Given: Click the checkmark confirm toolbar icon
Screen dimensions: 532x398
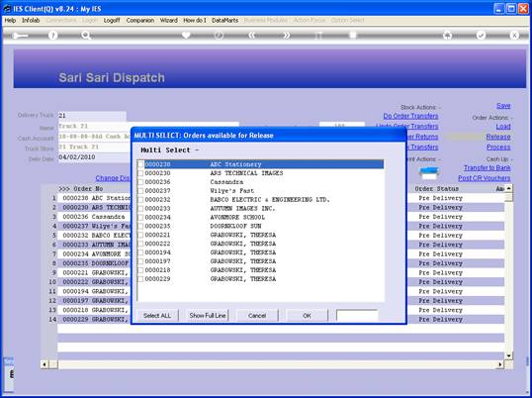Looking at the screenshot, I should point(481,35).
